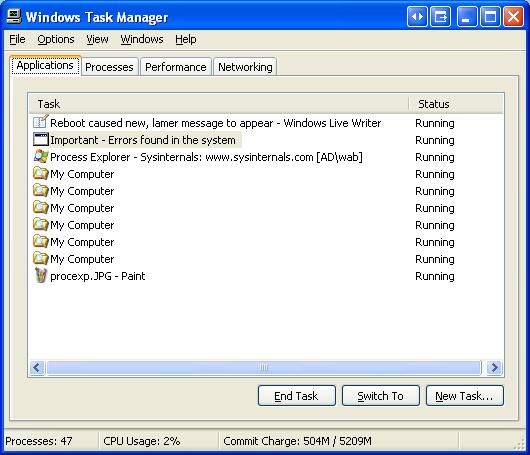Switch to the Networking tab
Image resolution: width=530 pixels, height=455 pixels.
(x=245, y=67)
